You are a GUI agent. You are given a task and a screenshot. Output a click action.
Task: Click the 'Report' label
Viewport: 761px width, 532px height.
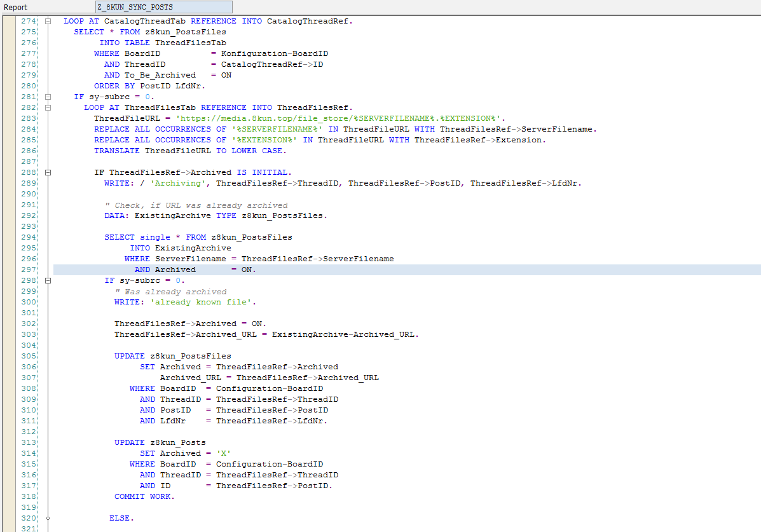[15, 7]
